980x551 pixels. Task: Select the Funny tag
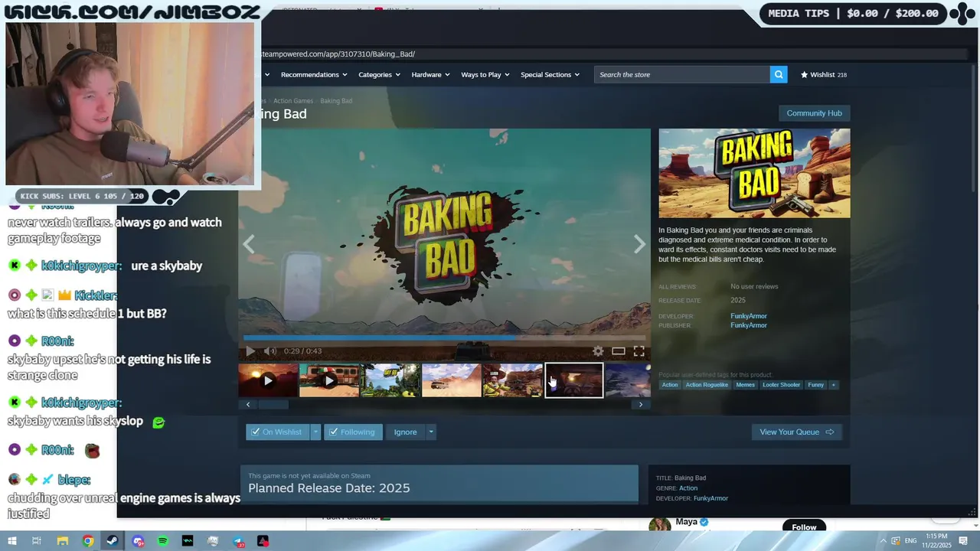tap(816, 385)
